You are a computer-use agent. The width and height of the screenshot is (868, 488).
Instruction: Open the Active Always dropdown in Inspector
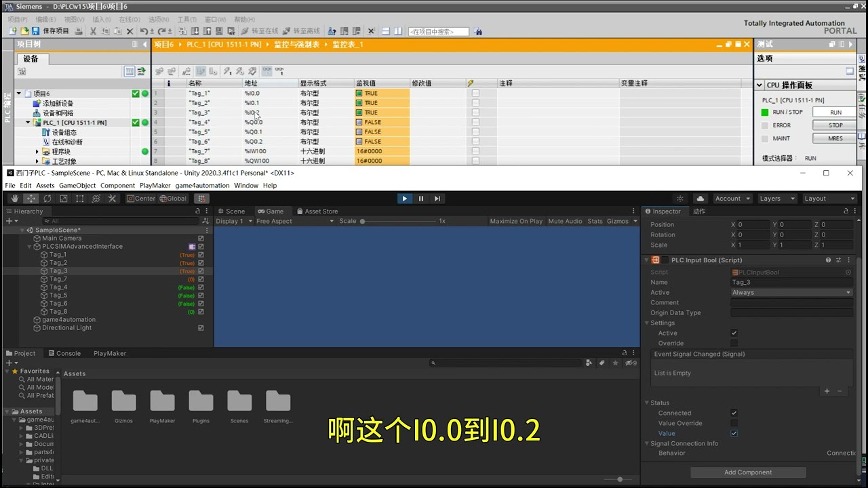click(791, 293)
